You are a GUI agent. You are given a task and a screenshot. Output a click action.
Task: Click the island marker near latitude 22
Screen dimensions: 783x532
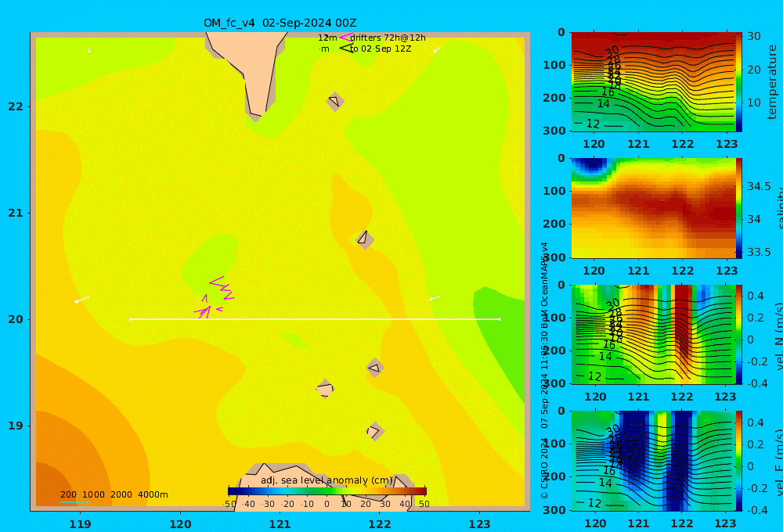335,101
